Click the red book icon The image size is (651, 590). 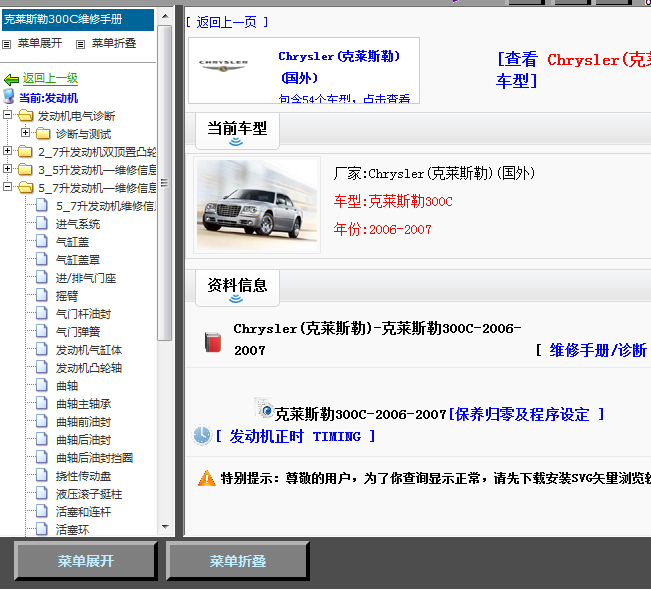[x=213, y=342]
